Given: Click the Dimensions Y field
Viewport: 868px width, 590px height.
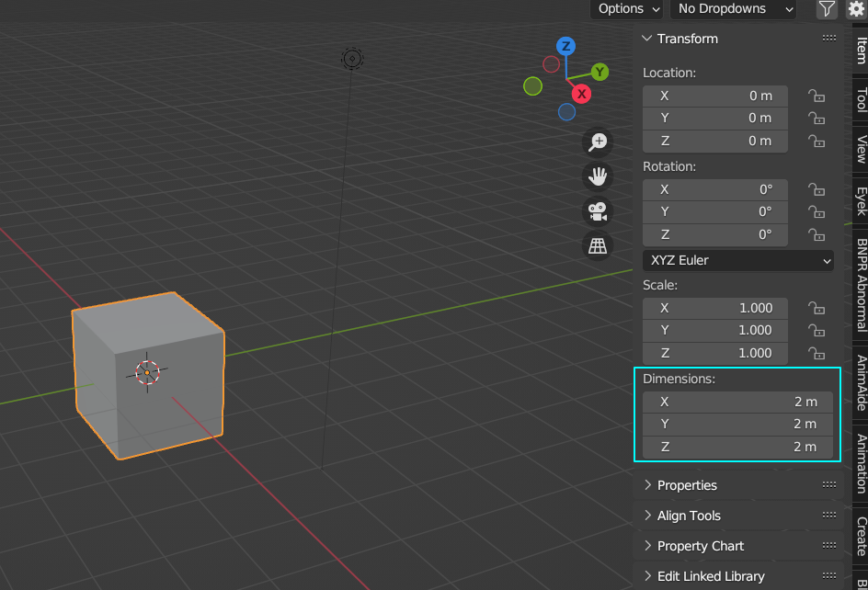Looking at the screenshot, I should [x=738, y=424].
